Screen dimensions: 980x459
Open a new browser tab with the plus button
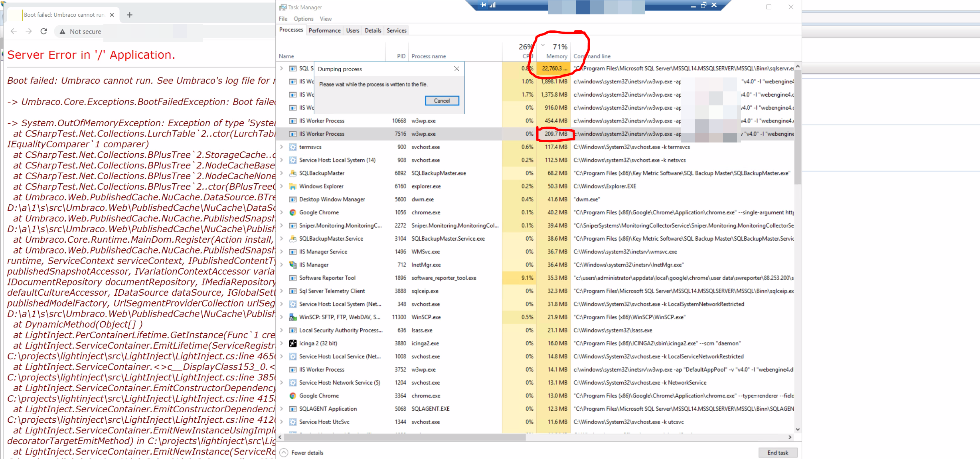129,15
